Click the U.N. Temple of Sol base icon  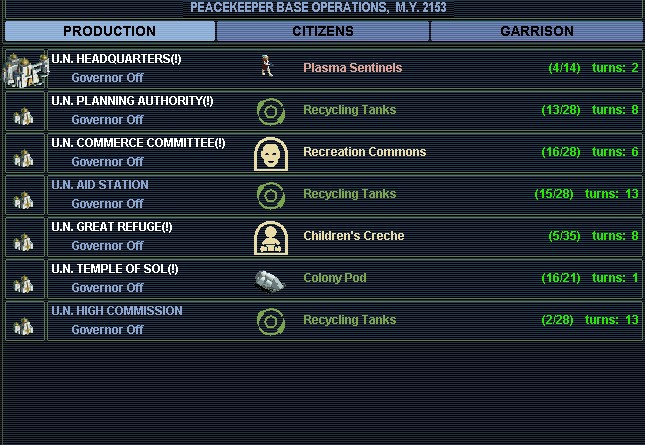coord(24,279)
